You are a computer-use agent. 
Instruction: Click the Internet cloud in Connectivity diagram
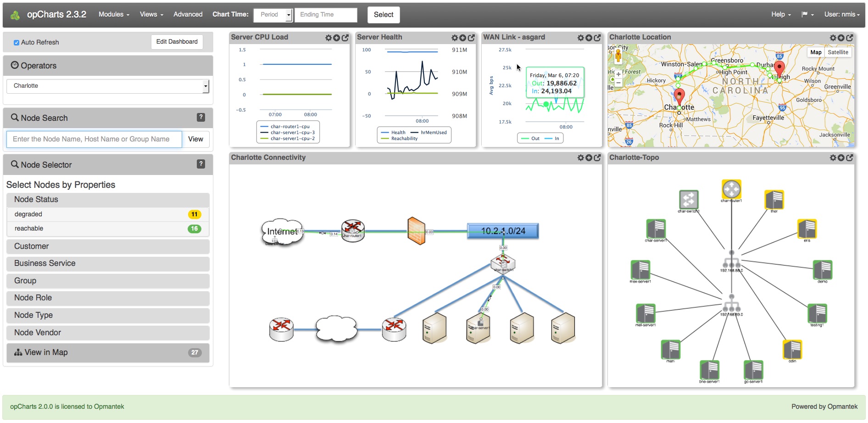coord(282,231)
